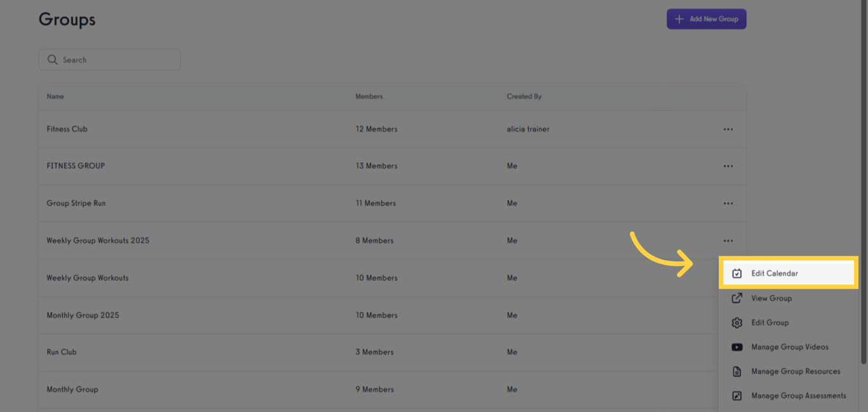Click the calendar icon beside Edit Calendar
Screen dimensions: 868x412
[x=736, y=273]
